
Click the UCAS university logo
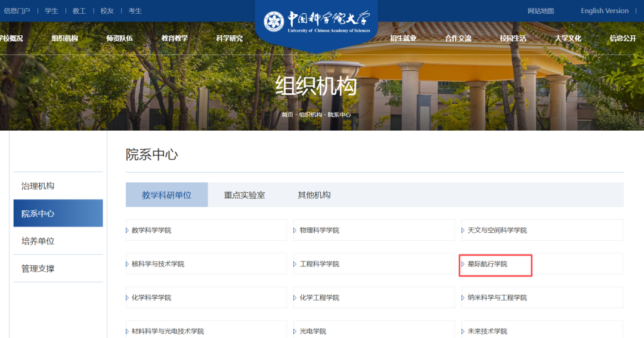[x=317, y=22]
